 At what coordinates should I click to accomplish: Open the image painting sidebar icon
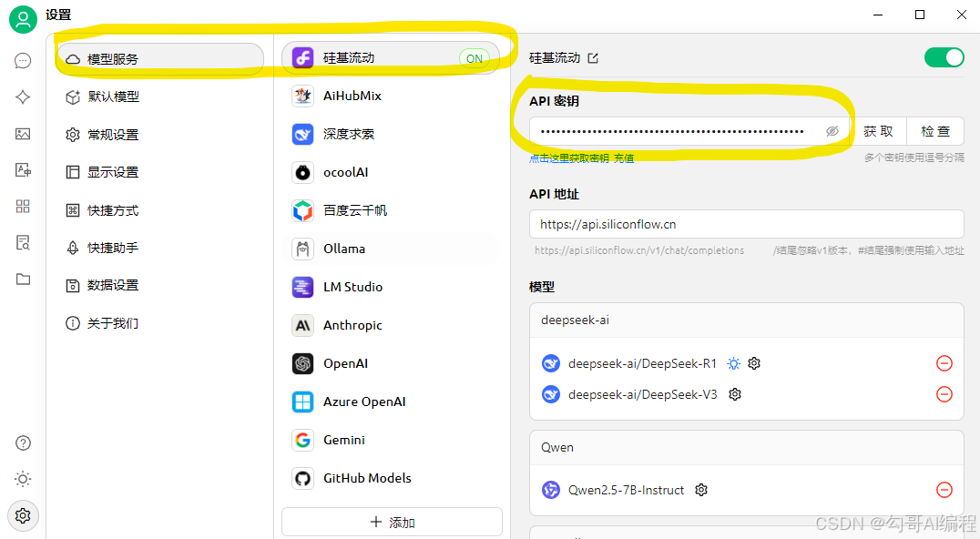(x=23, y=134)
